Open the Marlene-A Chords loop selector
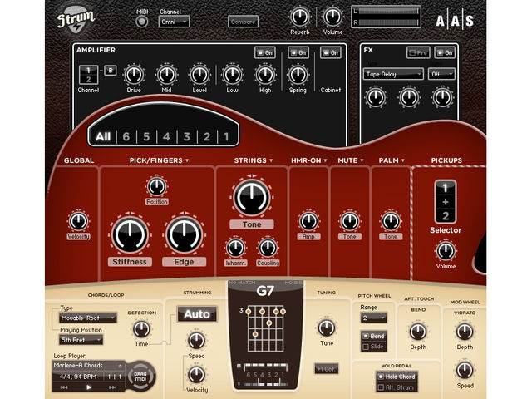This screenshot has width=532, height=399. tap(88, 366)
